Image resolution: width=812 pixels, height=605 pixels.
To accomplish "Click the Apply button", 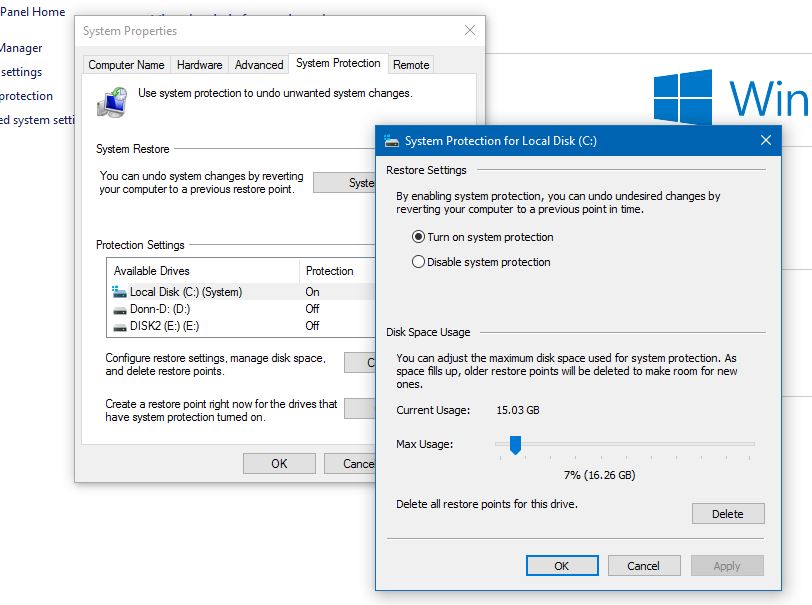I will pos(727,565).
